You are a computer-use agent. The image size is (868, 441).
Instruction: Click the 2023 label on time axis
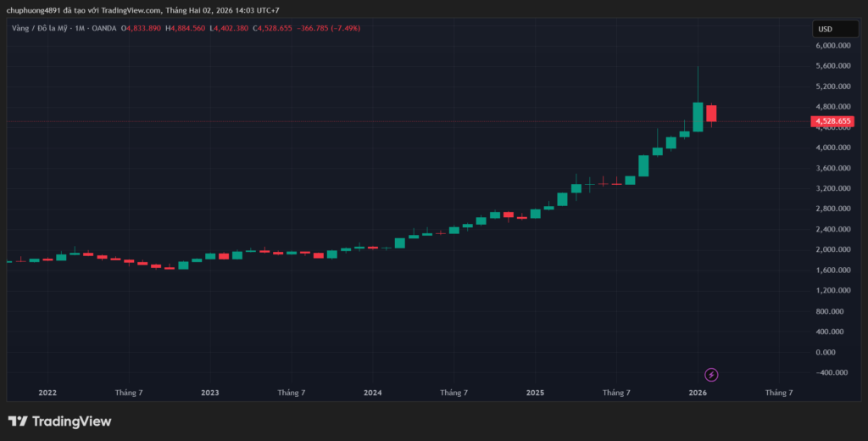coord(209,393)
